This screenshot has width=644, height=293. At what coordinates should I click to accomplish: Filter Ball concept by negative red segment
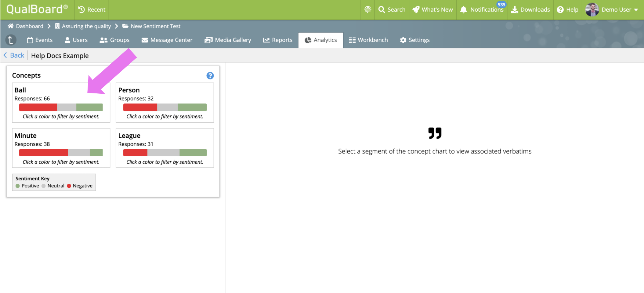pos(38,107)
